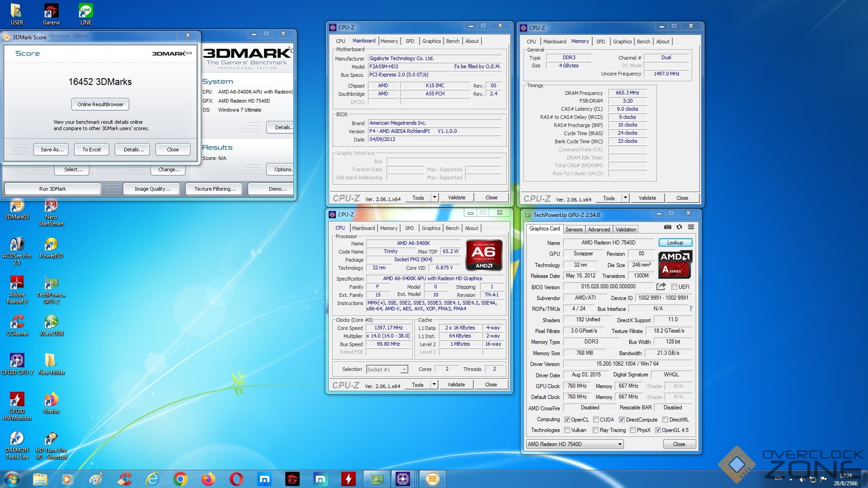Viewport: 868px width, 488px height.
Task: Toggle the OpenCL checkbox
Action: pyautogui.click(x=567, y=420)
